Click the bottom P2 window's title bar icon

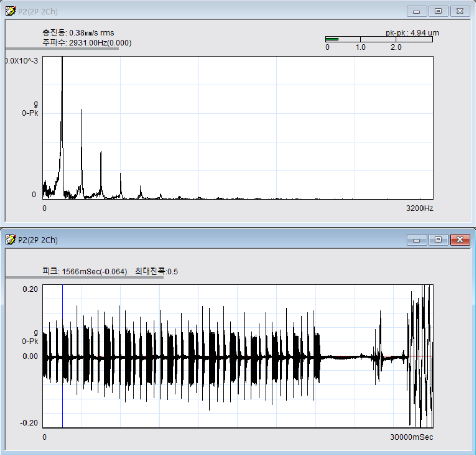pyautogui.click(x=10, y=240)
